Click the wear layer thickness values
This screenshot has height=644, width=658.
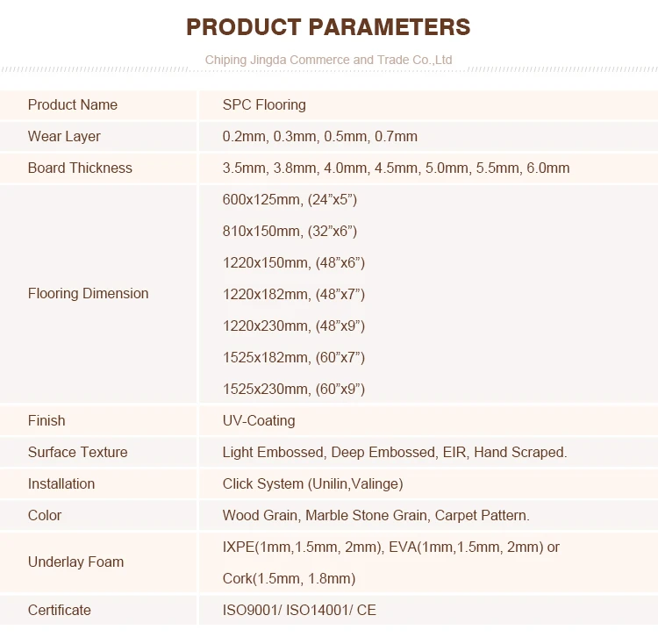point(319,136)
